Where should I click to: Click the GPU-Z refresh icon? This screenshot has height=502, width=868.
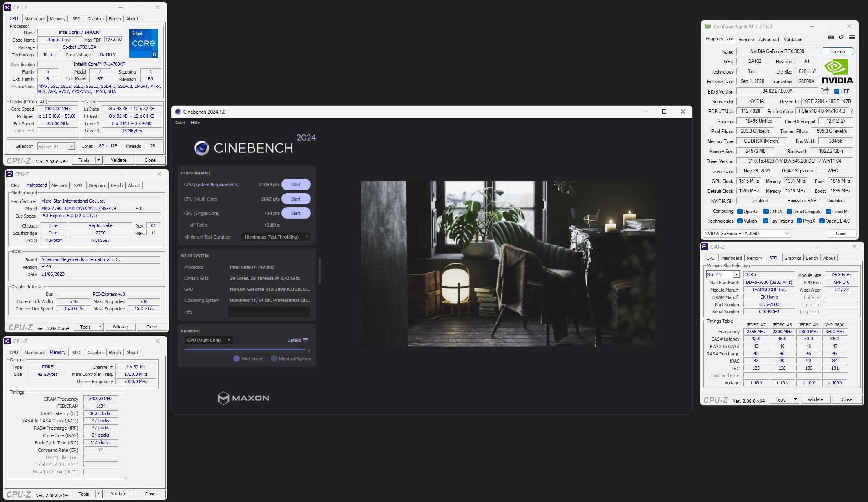coord(841,37)
